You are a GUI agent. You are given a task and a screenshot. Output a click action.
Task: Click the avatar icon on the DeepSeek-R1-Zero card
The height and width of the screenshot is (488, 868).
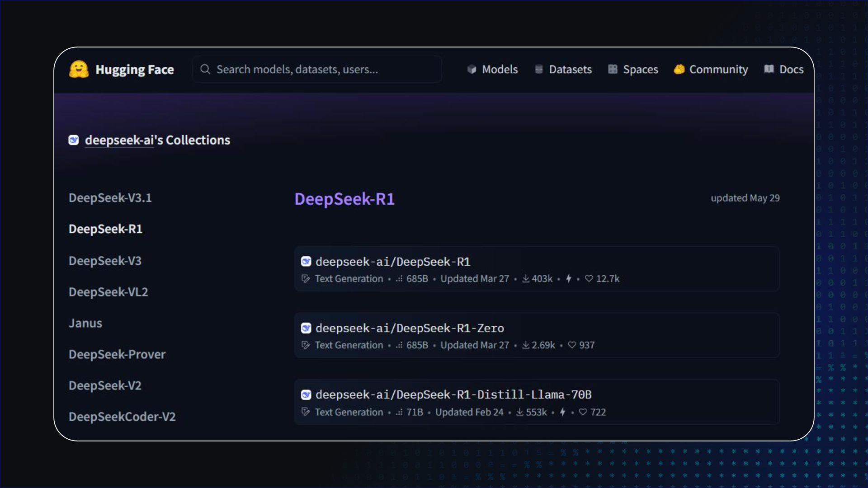(306, 328)
